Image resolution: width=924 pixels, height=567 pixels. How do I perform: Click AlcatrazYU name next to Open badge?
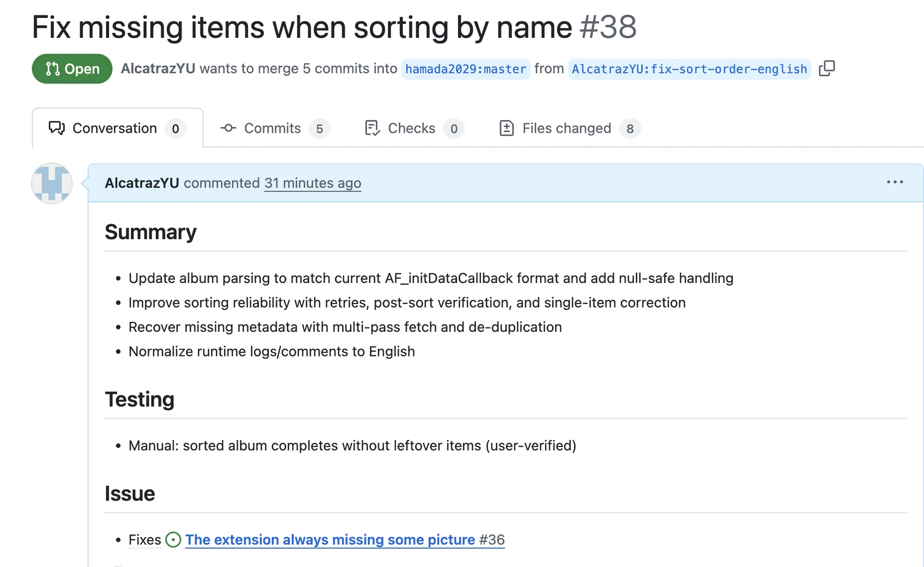pyautogui.click(x=158, y=69)
